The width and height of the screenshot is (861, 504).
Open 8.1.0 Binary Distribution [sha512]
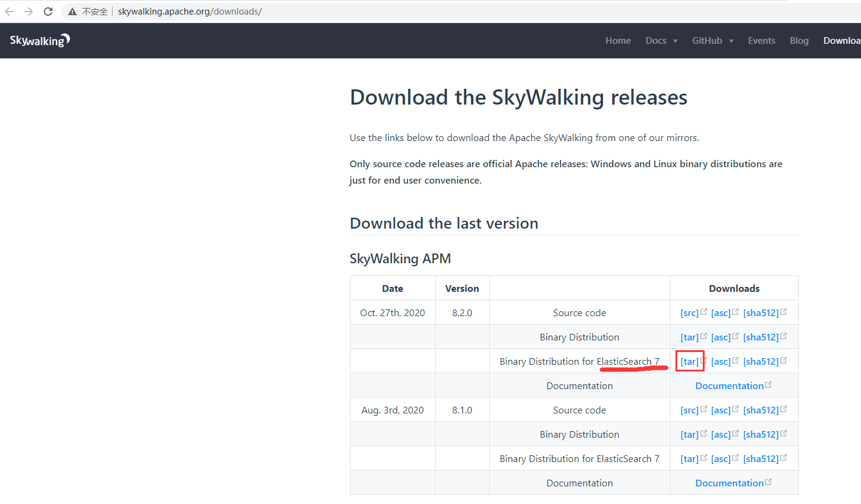coord(761,435)
